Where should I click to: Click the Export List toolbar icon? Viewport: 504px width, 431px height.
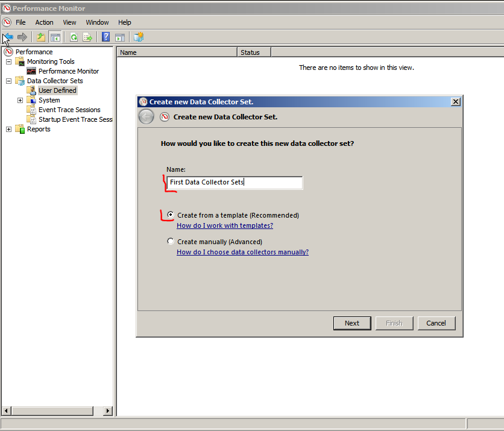pos(87,37)
